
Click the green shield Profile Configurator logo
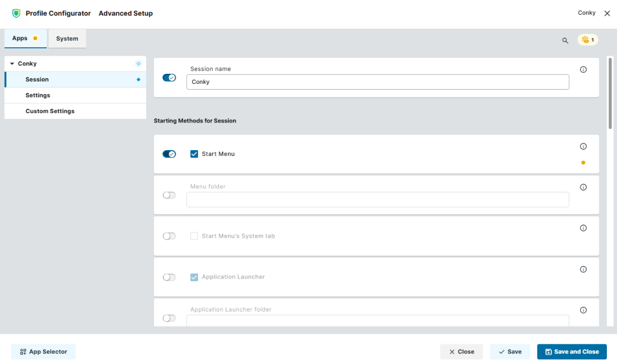tap(16, 13)
